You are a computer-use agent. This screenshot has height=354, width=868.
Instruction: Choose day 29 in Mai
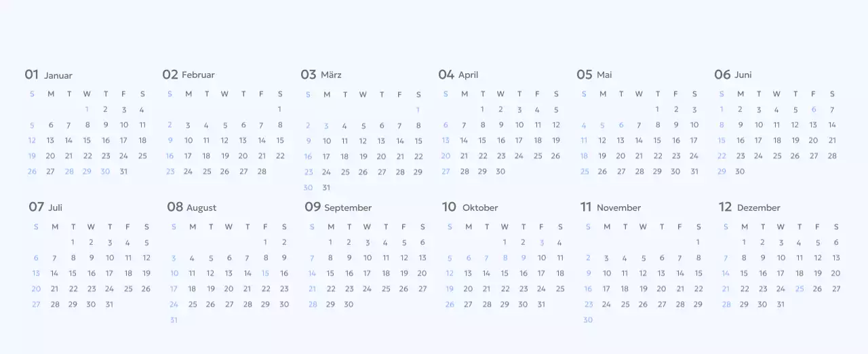click(x=657, y=172)
